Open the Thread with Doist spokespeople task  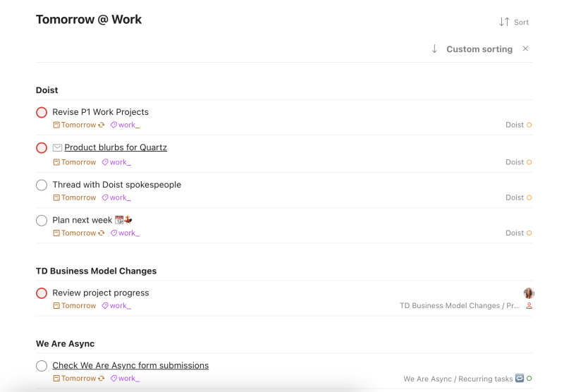tap(117, 185)
